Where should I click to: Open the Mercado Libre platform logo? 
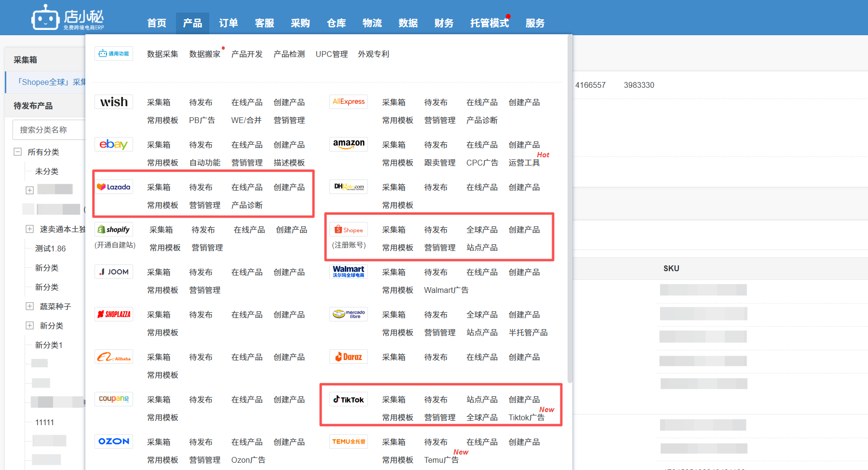pyautogui.click(x=349, y=314)
